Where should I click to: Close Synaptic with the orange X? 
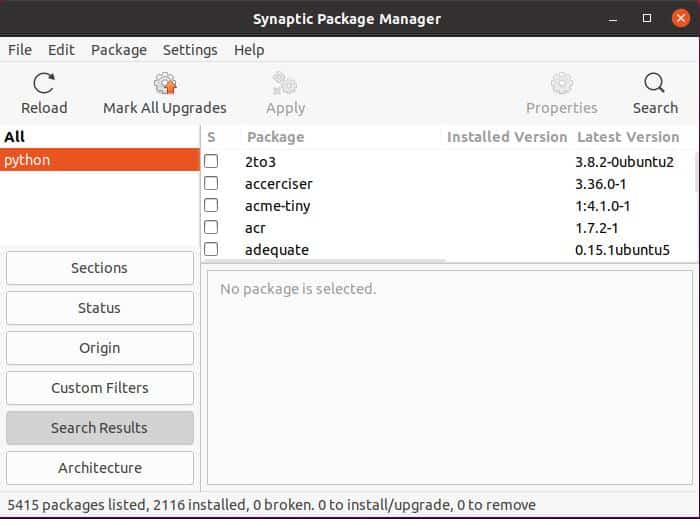tap(680, 18)
